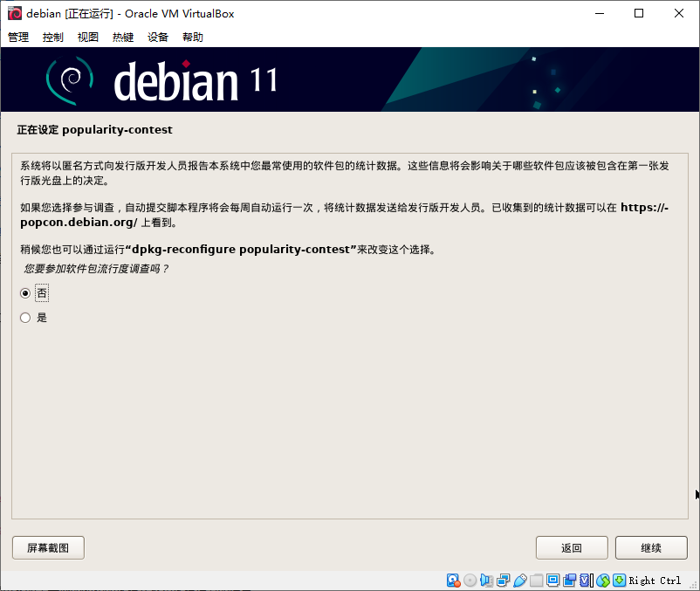
Task: Click the keyboard capture arrow icon
Action: [x=619, y=581]
